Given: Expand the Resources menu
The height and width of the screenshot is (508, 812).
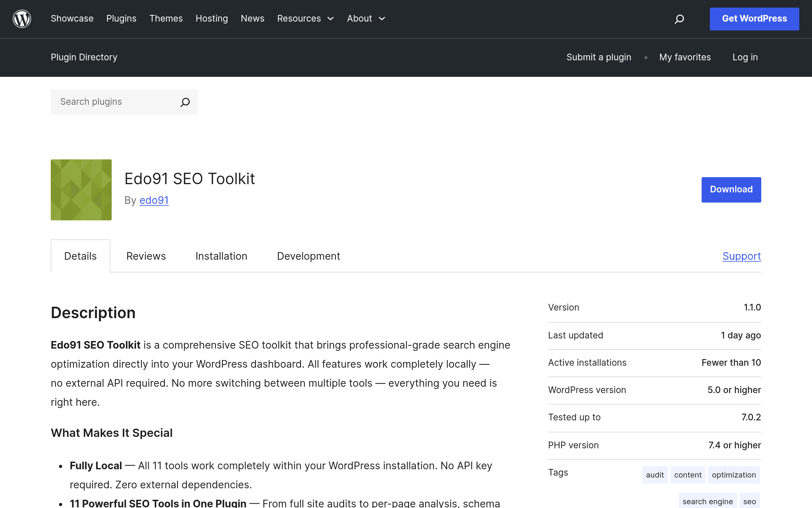Looking at the screenshot, I should point(306,18).
